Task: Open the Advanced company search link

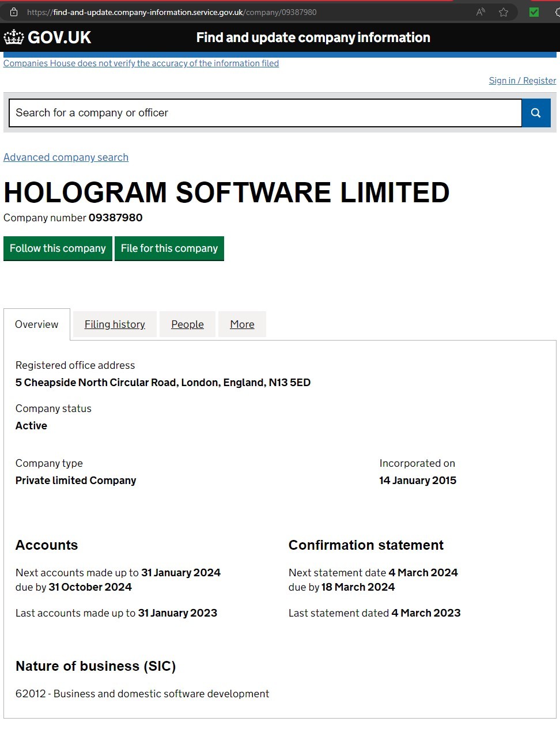Action: click(x=66, y=157)
